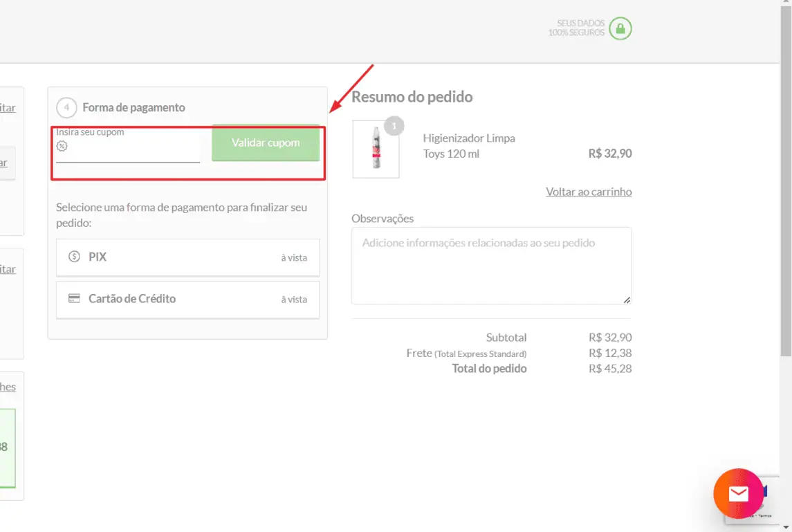Click the Resumo do pedido heading
The height and width of the screenshot is (532, 792).
(x=412, y=96)
